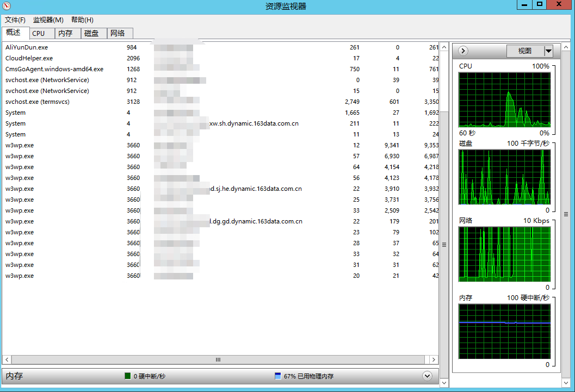Click PID 2096 of CloudHelper.exe
The height and width of the screenshot is (392, 575).
click(133, 58)
